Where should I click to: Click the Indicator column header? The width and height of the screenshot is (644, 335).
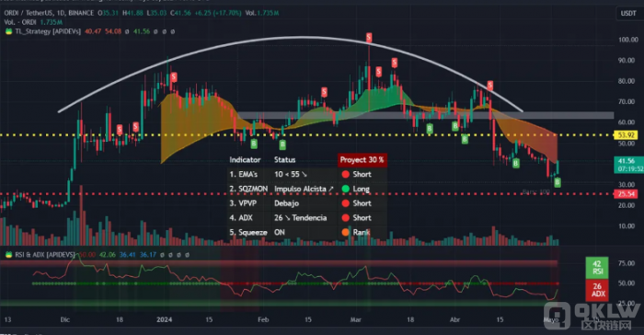pyautogui.click(x=245, y=160)
